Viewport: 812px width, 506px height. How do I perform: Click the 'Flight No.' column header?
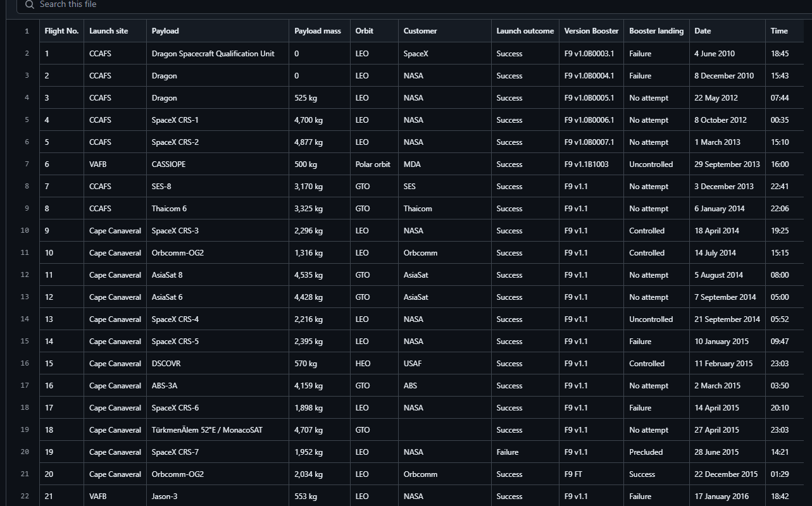(61, 31)
